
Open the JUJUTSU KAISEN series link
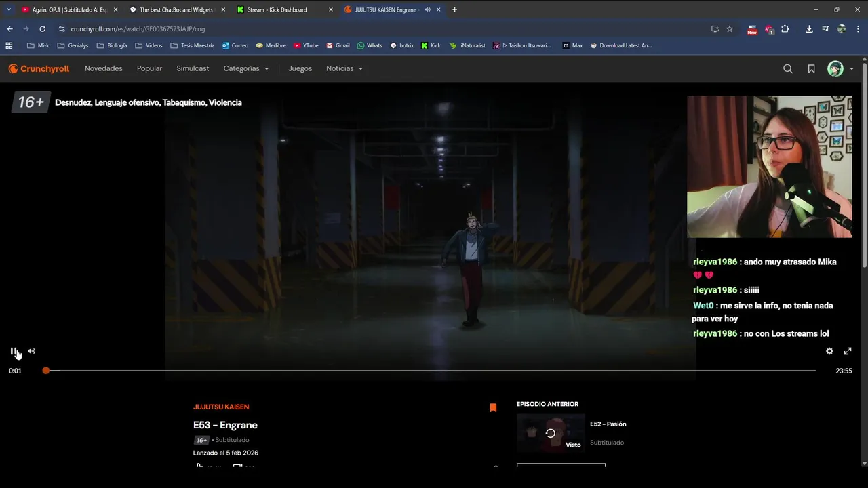[x=221, y=407]
